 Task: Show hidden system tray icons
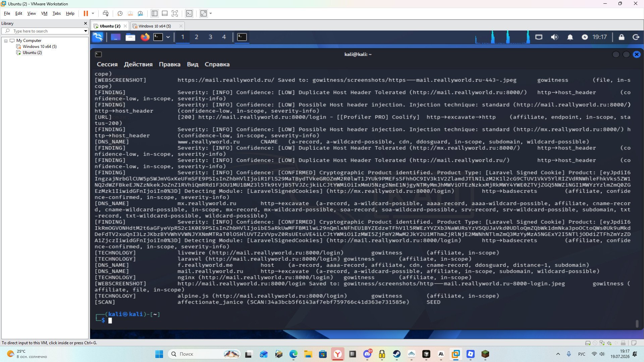click(558, 354)
